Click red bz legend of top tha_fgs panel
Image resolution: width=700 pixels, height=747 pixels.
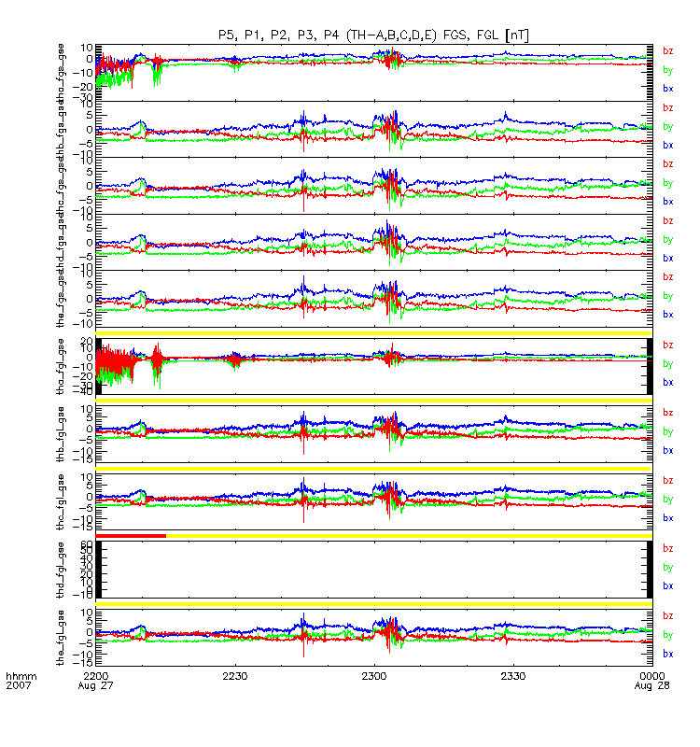(x=668, y=50)
